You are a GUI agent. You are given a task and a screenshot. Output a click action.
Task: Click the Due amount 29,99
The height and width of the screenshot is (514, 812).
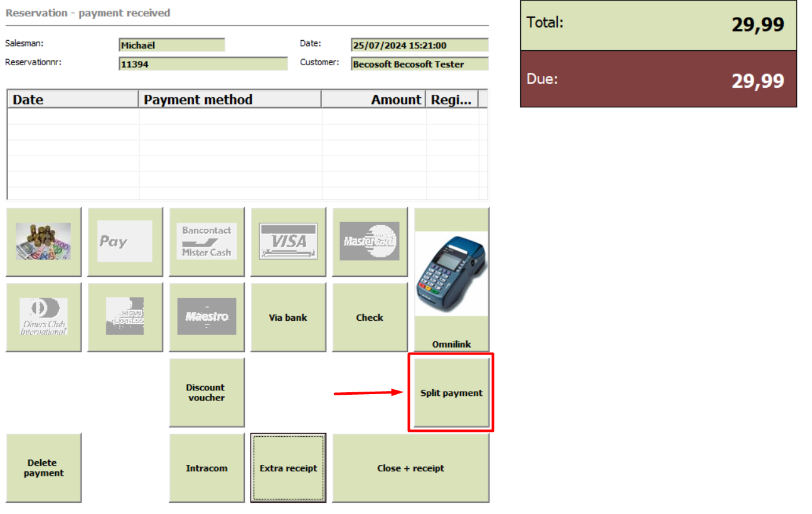point(757,81)
